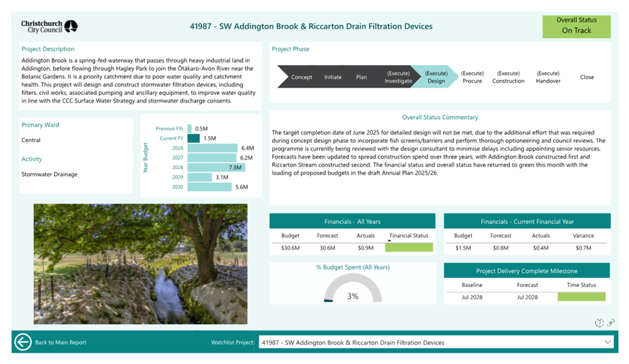
Task: Click the % Budget Spent (All Years) title
Action: pos(353,268)
